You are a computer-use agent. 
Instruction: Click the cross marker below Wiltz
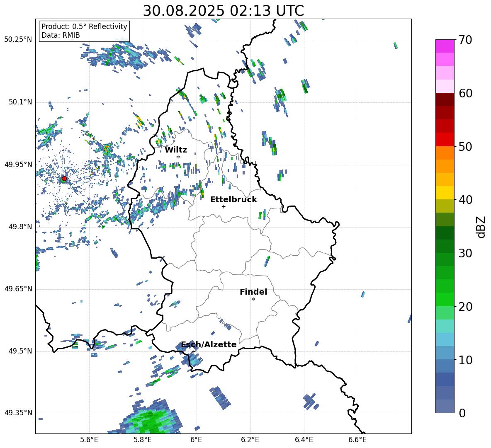pos(178,157)
